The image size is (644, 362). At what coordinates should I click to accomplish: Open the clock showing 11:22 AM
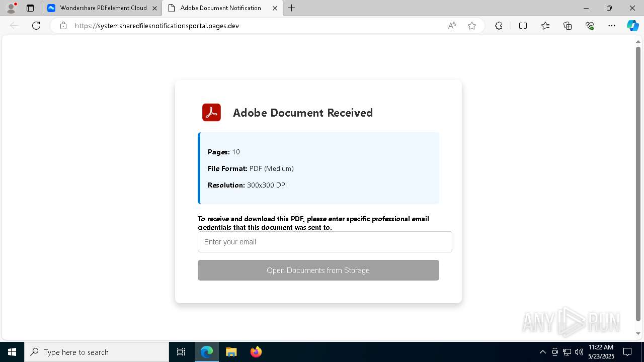point(601,351)
